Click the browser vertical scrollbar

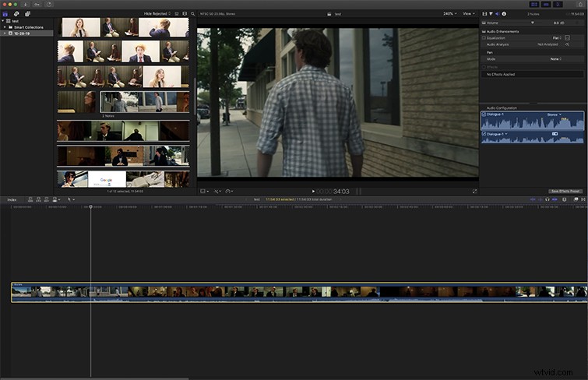coord(195,96)
